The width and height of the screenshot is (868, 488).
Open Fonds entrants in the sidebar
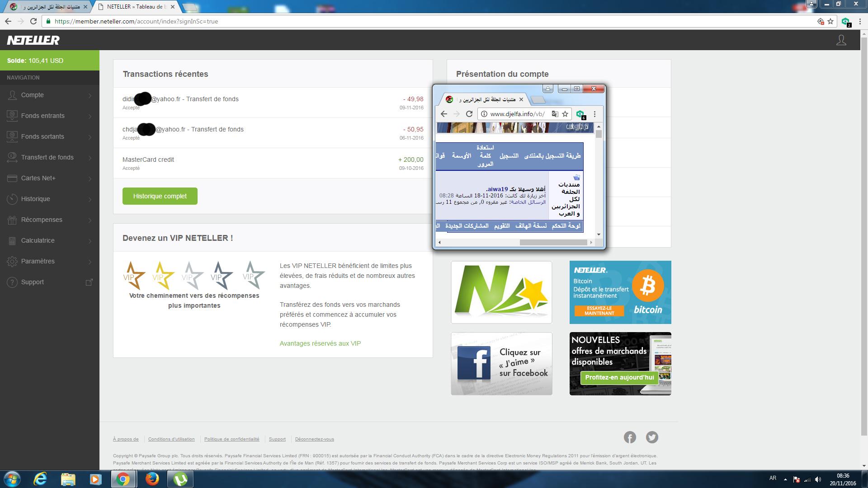pos(50,116)
